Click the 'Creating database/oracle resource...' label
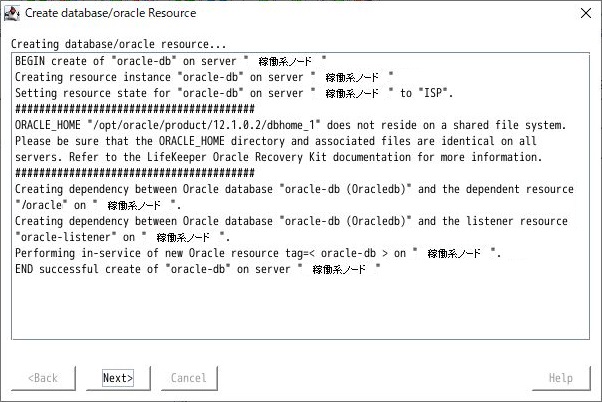The height and width of the screenshot is (402, 602). (x=119, y=44)
